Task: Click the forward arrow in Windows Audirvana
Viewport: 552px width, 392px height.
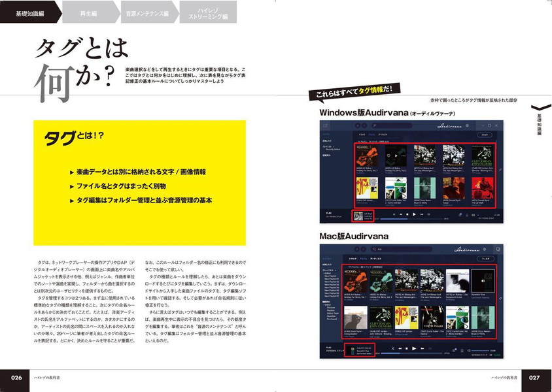Action: pos(364,125)
